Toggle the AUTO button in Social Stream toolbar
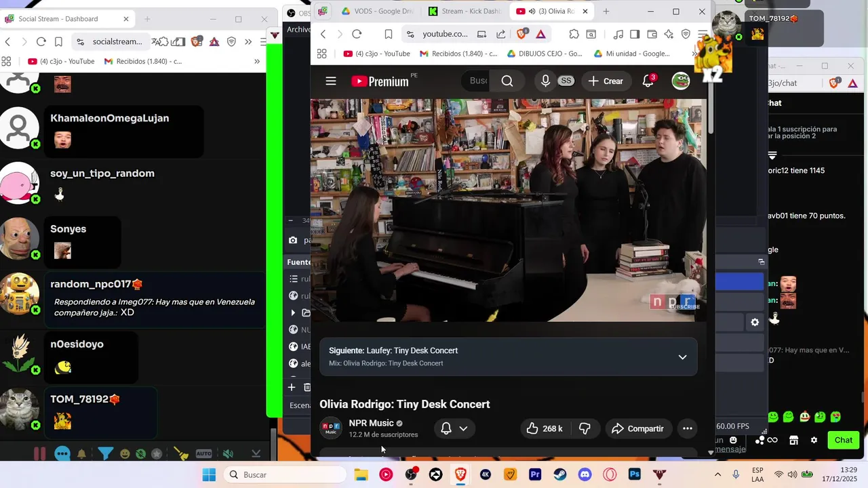Image resolution: width=868 pixels, height=488 pixels. (203, 453)
